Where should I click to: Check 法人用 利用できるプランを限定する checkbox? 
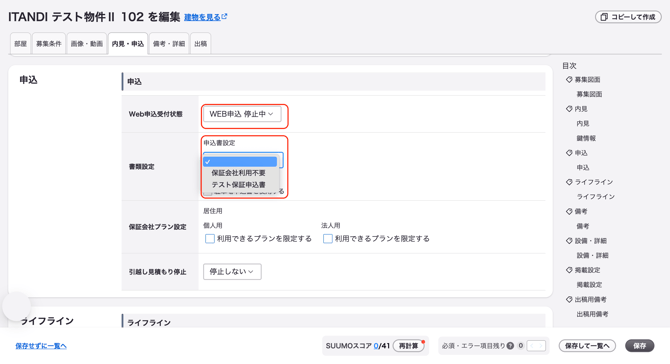(x=328, y=238)
